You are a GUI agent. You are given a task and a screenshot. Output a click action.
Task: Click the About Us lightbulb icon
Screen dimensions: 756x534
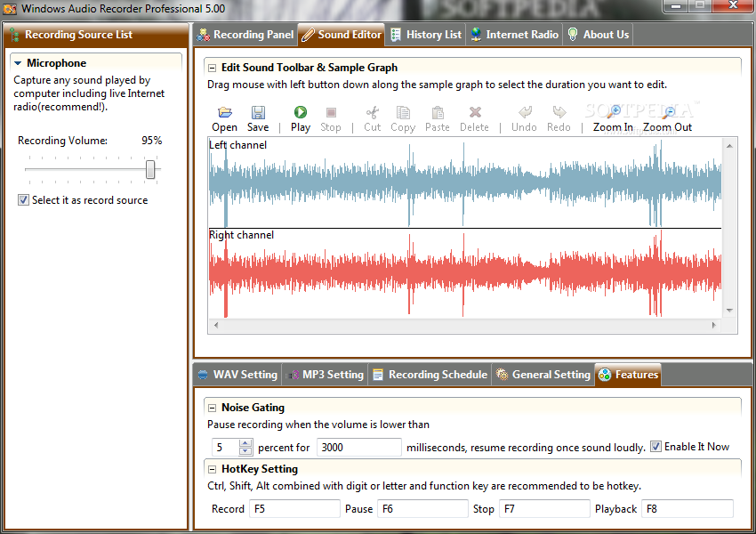(573, 35)
